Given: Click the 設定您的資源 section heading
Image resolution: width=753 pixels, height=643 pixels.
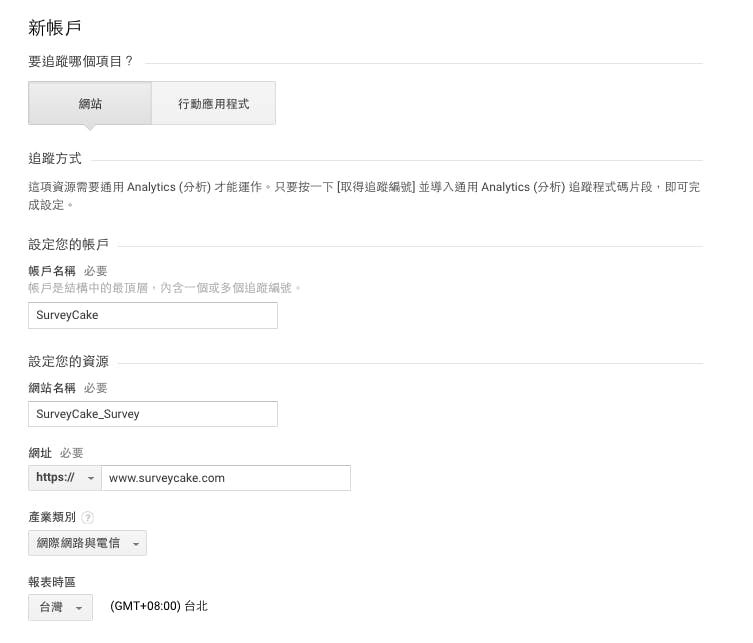Looking at the screenshot, I should (x=68, y=361).
